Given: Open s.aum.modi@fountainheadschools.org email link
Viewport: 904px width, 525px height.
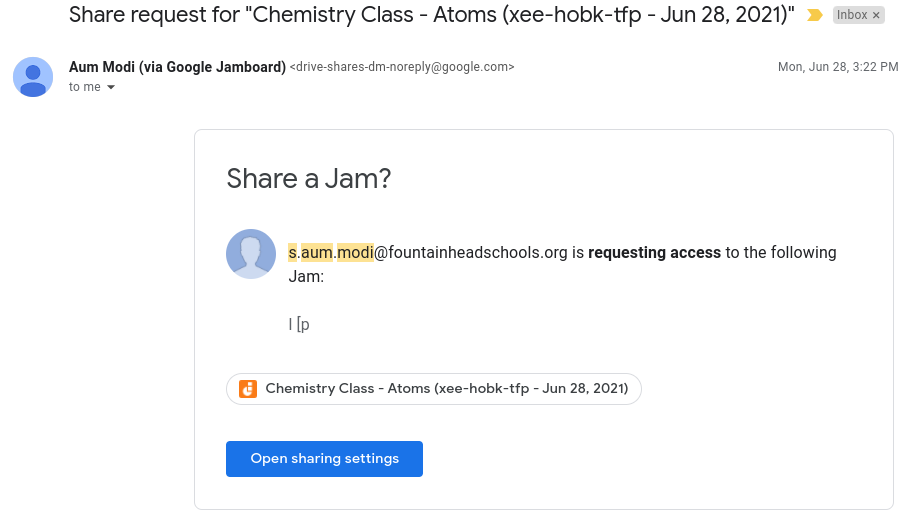Looking at the screenshot, I should (x=428, y=252).
